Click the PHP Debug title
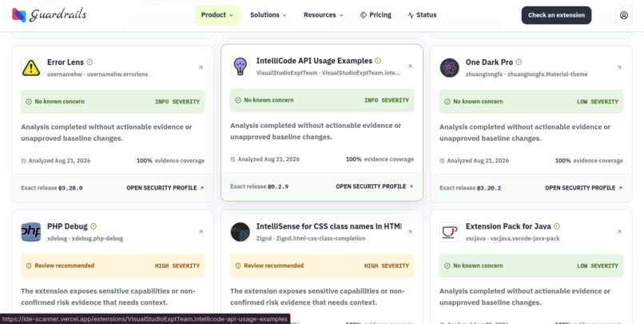Screen dimensions: 644x324 [67, 226]
